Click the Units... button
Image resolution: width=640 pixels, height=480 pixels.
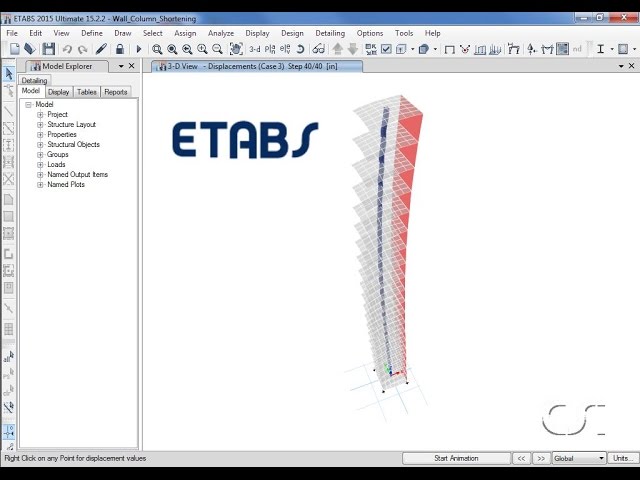[623, 458]
